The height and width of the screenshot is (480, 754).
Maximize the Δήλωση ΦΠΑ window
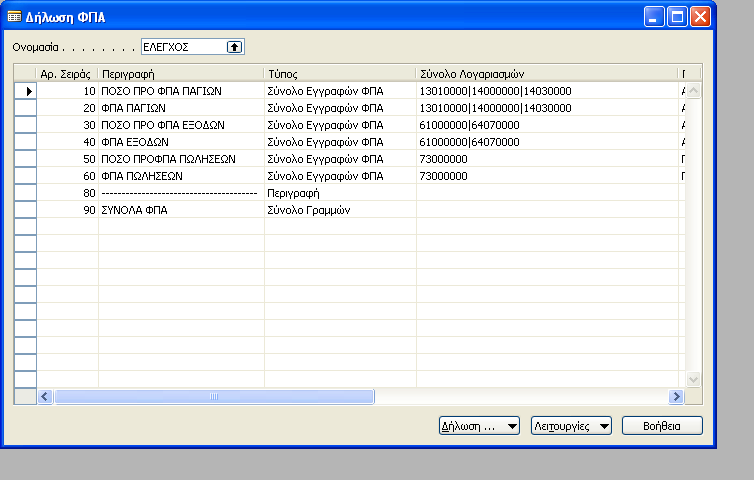pyautogui.click(x=678, y=17)
